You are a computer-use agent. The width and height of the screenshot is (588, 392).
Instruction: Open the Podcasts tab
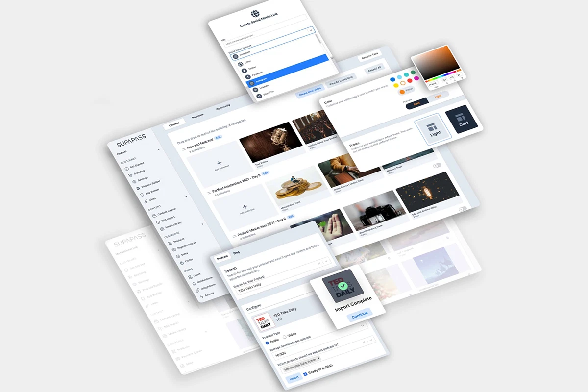(198, 116)
